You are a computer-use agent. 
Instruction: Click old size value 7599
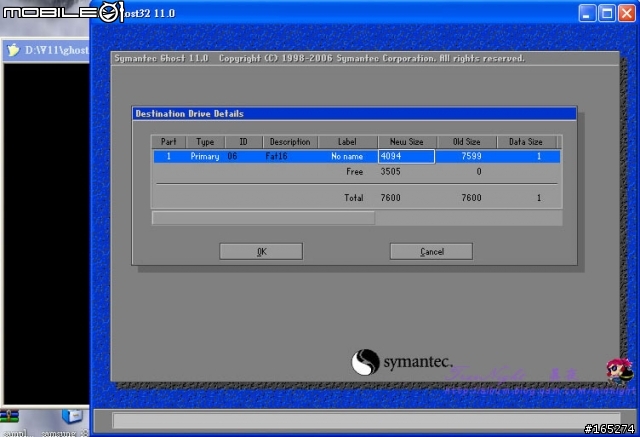(471, 156)
